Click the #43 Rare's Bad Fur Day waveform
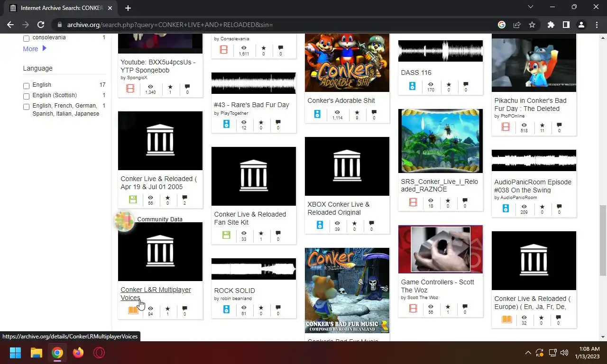 (x=253, y=83)
